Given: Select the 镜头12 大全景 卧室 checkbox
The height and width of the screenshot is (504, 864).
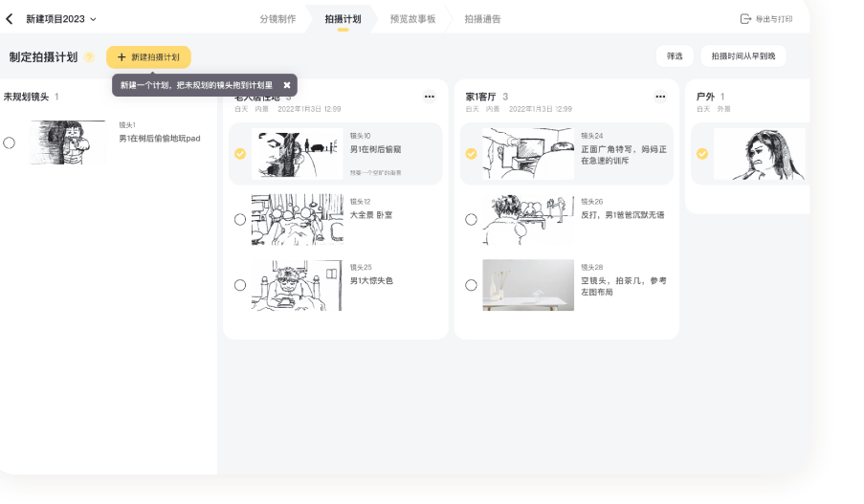Looking at the screenshot, I should (x=240, y=219).
